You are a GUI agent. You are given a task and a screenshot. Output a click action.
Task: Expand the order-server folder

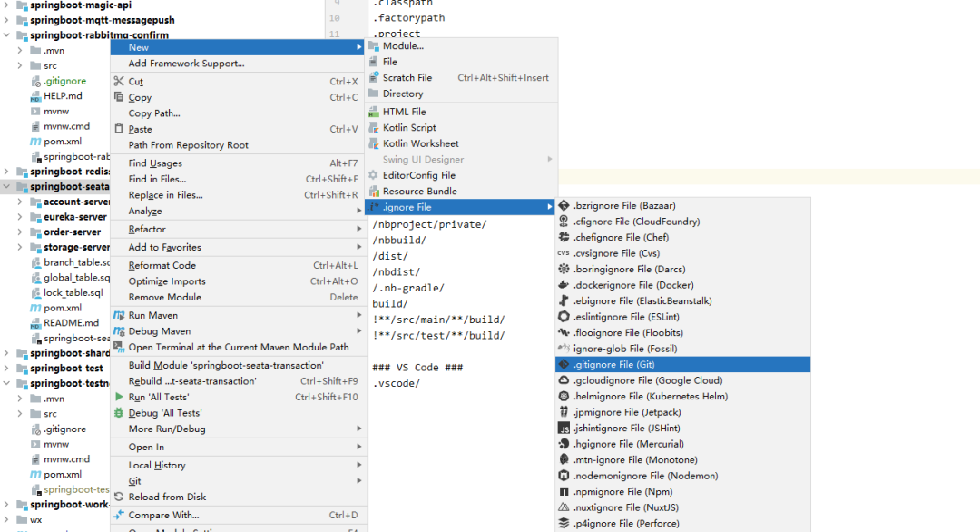click(20, 232)
